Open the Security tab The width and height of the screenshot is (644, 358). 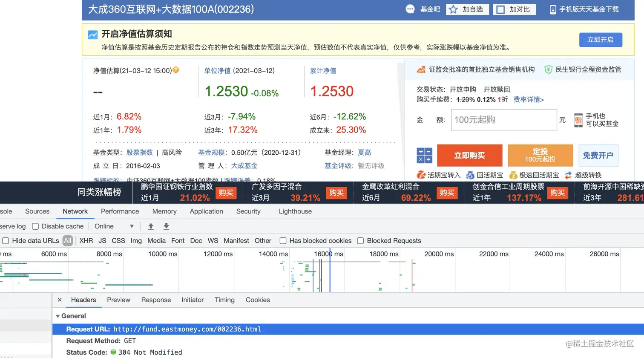248,211
